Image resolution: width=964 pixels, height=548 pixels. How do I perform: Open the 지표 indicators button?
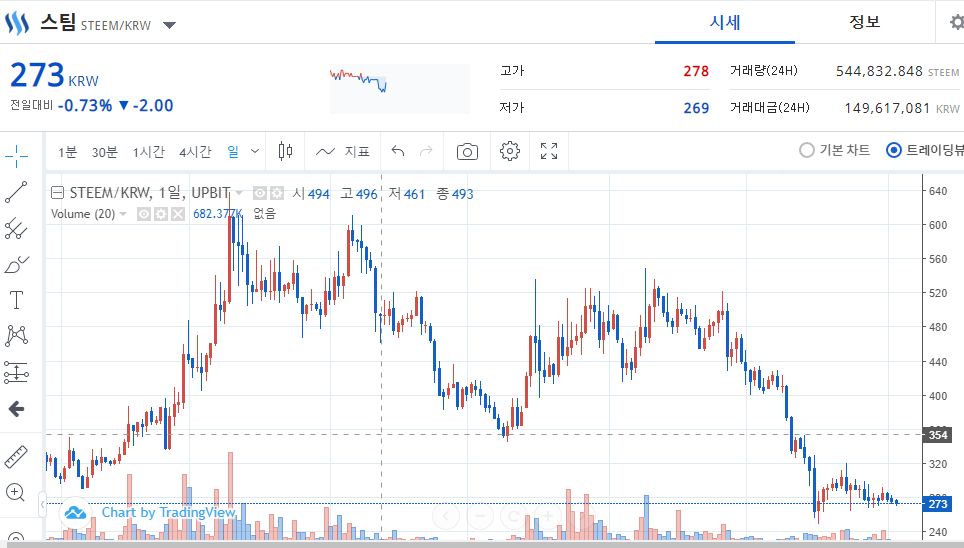coord(342,151)
